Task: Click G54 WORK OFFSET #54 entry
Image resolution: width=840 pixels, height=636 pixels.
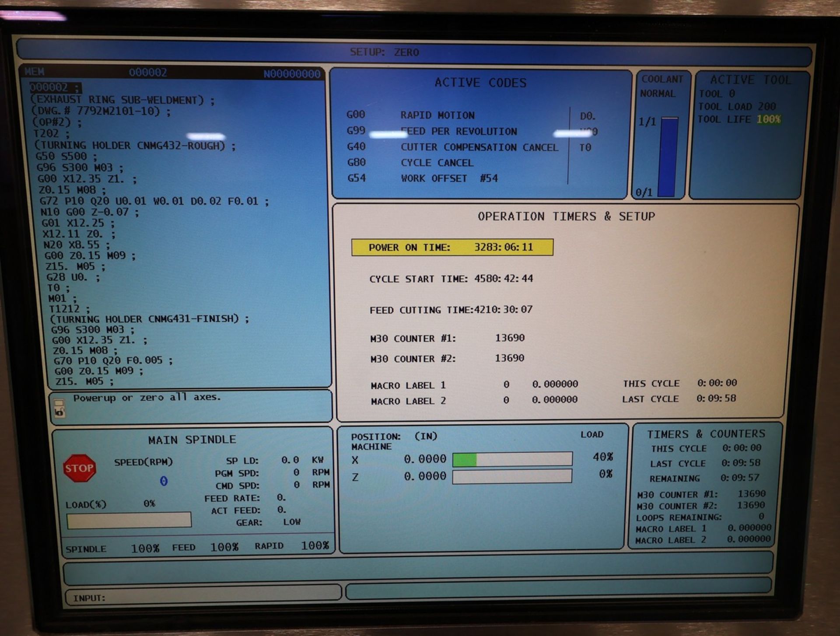Action: coord(422,178)
